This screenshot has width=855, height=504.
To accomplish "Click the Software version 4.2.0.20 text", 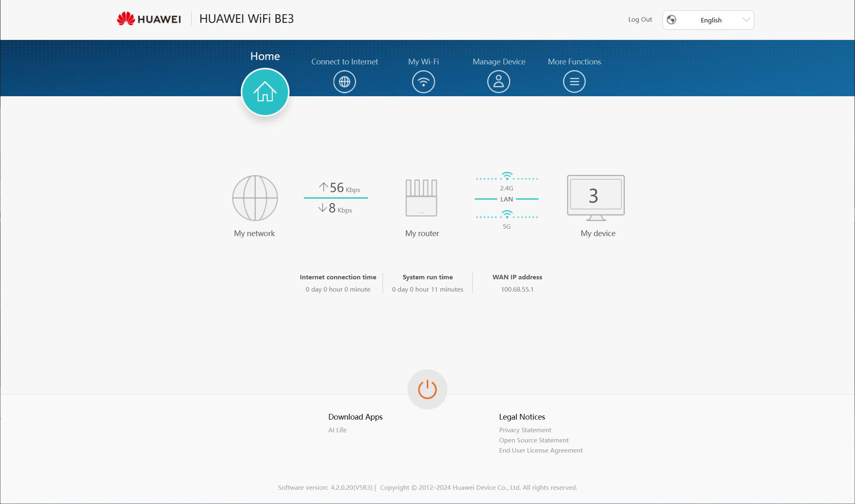I will coord(326,487).
